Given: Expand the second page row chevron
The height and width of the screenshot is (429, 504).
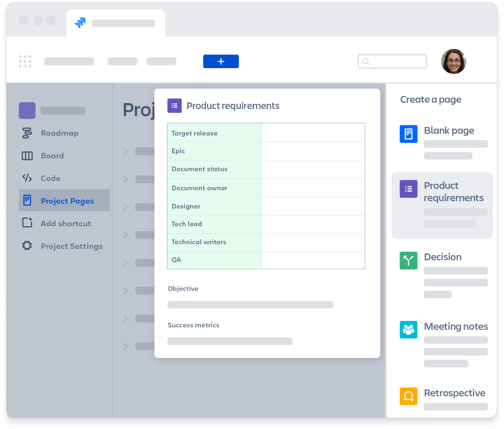Looking at the screenshot, I should [125, 179].
